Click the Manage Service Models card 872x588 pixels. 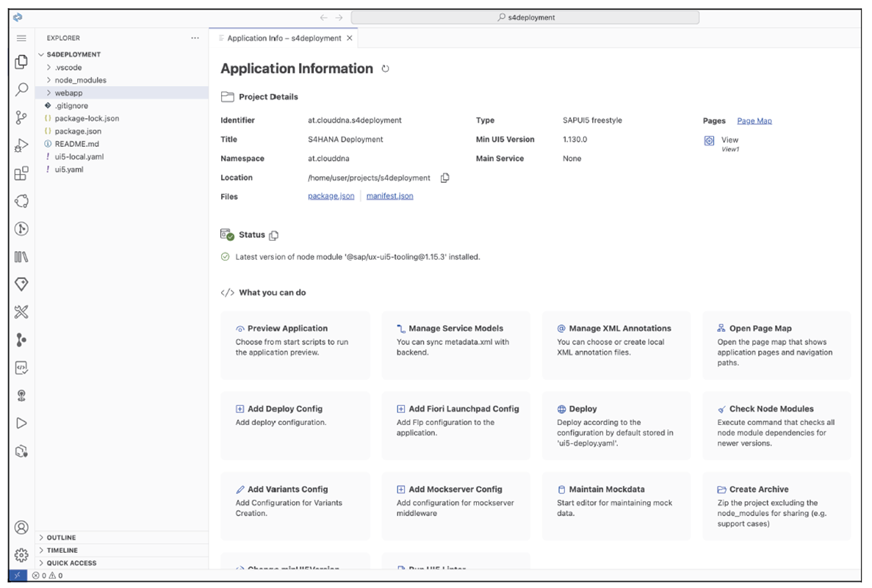(456, 345)
